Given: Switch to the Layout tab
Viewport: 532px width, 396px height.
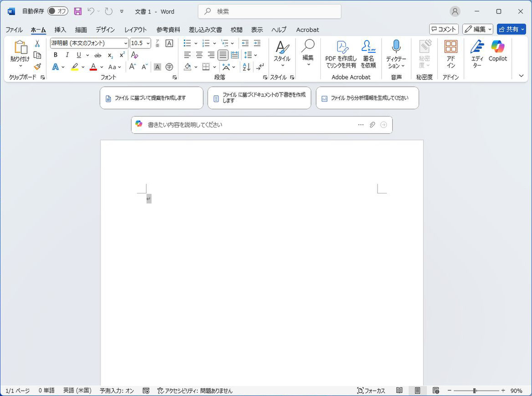Looking at the screenshot, I should pyautogui.click(x=135, y=30).
